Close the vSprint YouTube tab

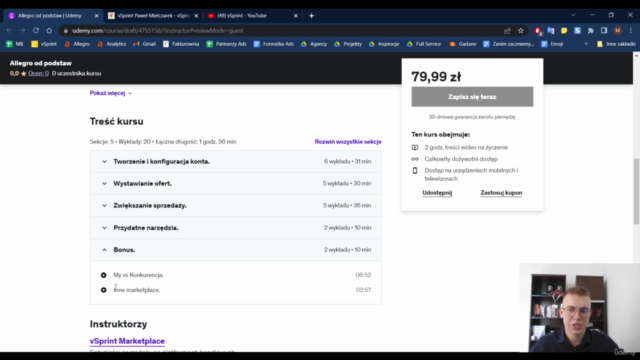coord(296,16)
